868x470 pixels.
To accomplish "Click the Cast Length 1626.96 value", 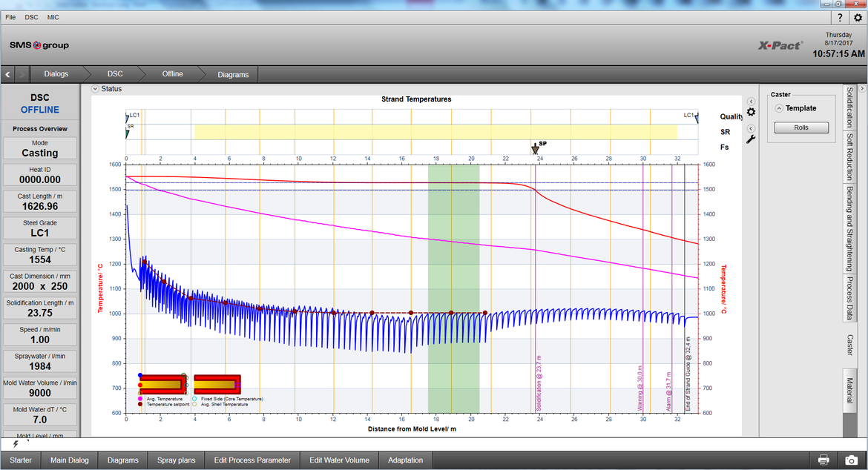I will (40, 206).
